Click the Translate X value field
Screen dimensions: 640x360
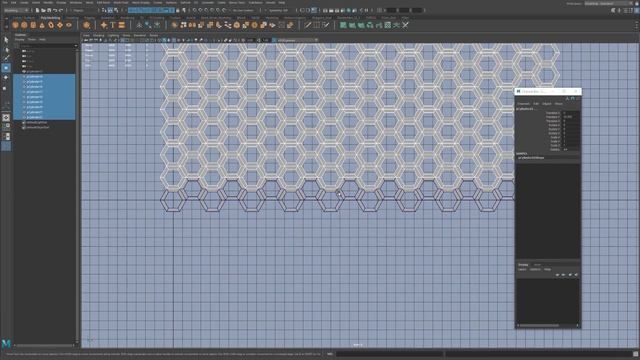click(570, 113)
